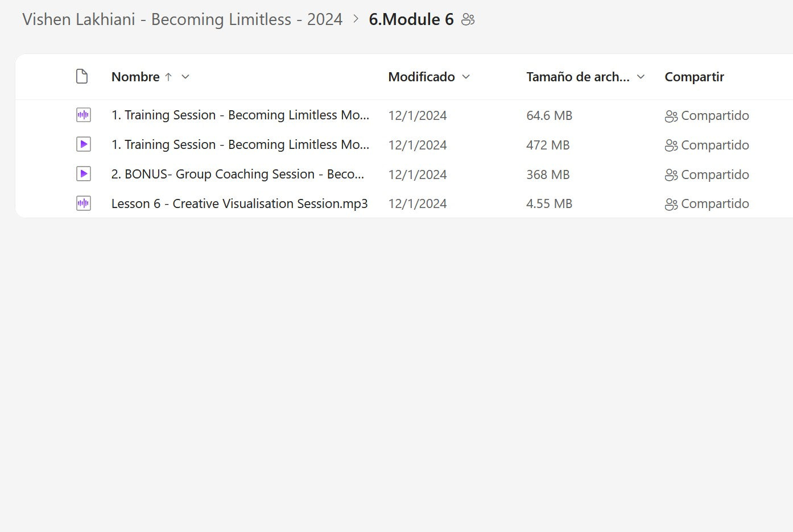Screen dimensions: 793x532
Task: Click the Nombre ascending sort arrow
Action: [x=168, y=77]
